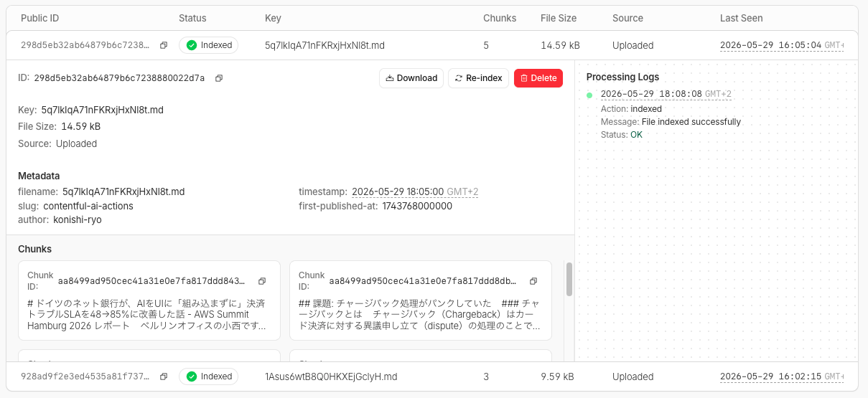Sort by Key column header
868x398 pixels.
(x=273, y=18)
